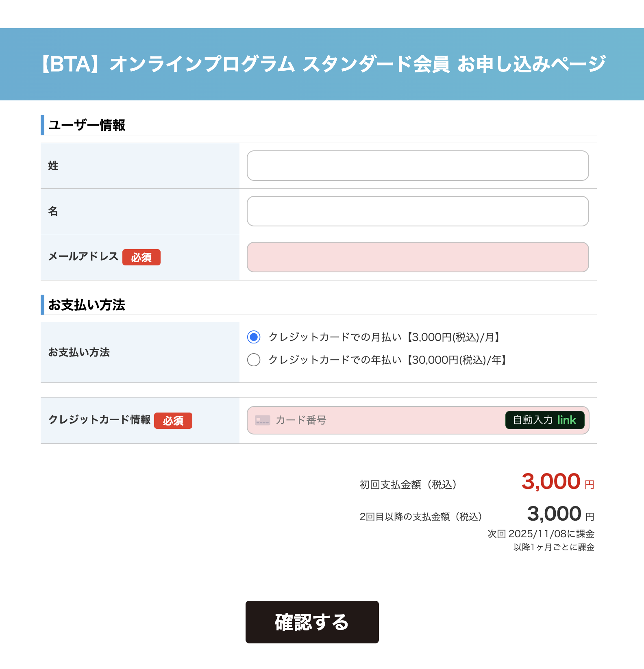Click the credit card icon in card field

click(262, 420)
